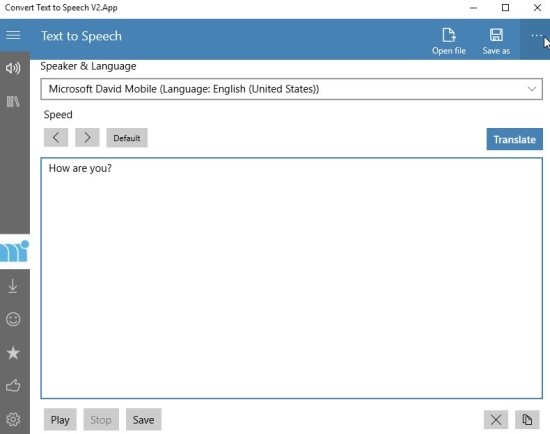Open the library books sidebar icon
Screen dimensions: 550x434
coord(13,102)
